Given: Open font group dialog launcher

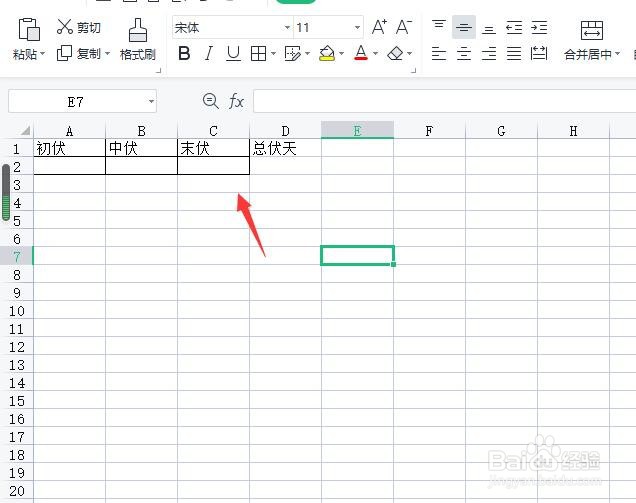Looking at the screenshot, I should [413, 71].
